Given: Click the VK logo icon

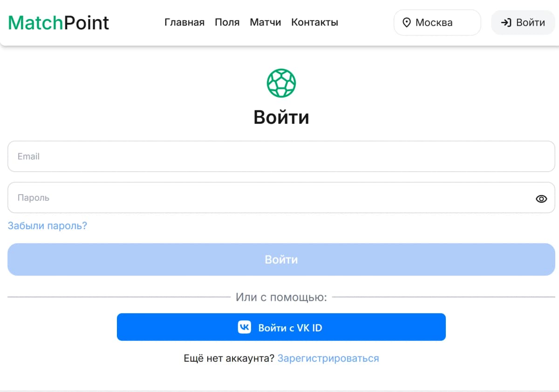Looking at the screenshot, I should [x=244, y=327].
